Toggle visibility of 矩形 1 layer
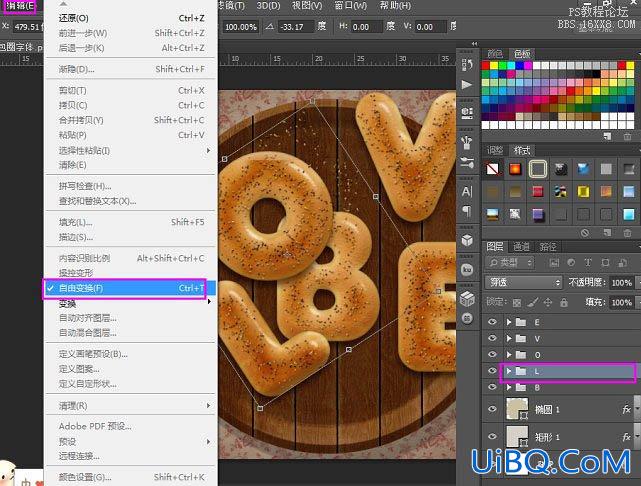The height and width of the screenshot is (486, 641). [x=492, y=437]
